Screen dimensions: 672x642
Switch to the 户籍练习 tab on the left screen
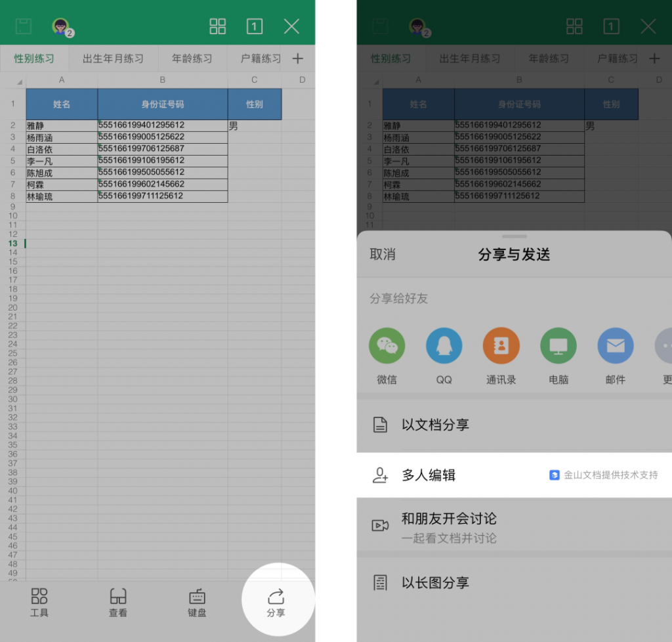point(260,58)
